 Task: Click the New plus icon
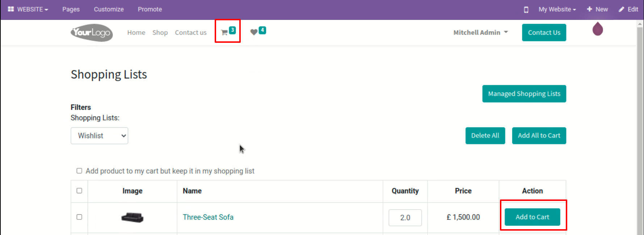590,9
